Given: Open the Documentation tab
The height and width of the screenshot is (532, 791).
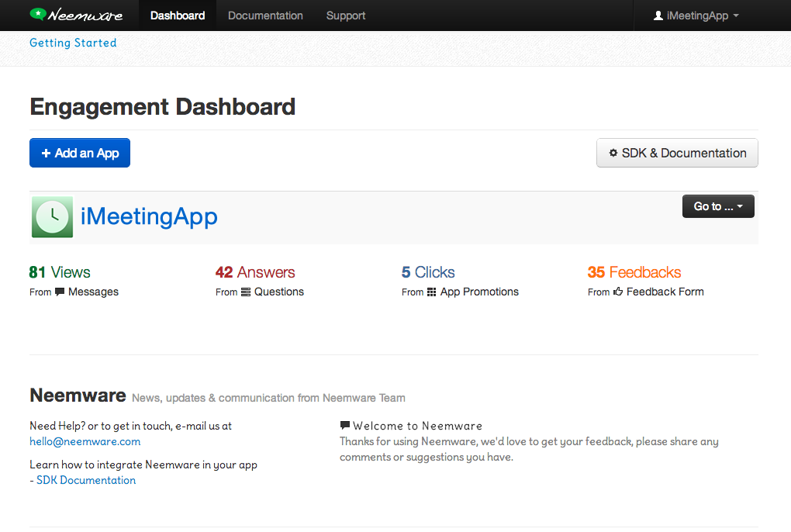Looking at the screenshot, I should pyautogui.click(x=265, y=16).
